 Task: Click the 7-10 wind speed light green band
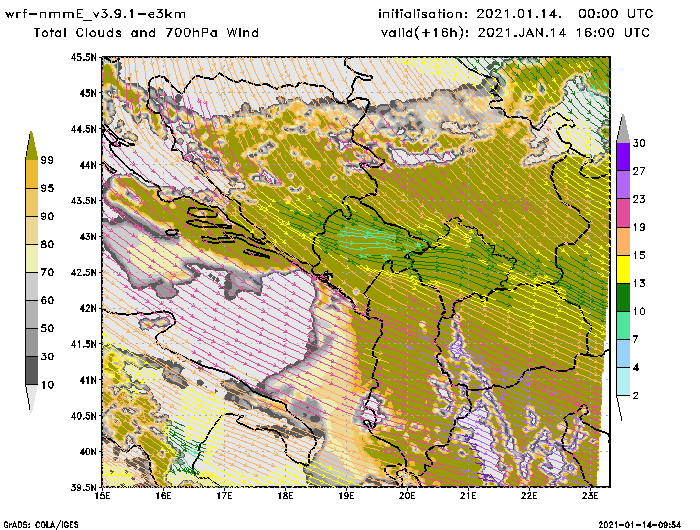pyautogui.click(x=623, y=326)
